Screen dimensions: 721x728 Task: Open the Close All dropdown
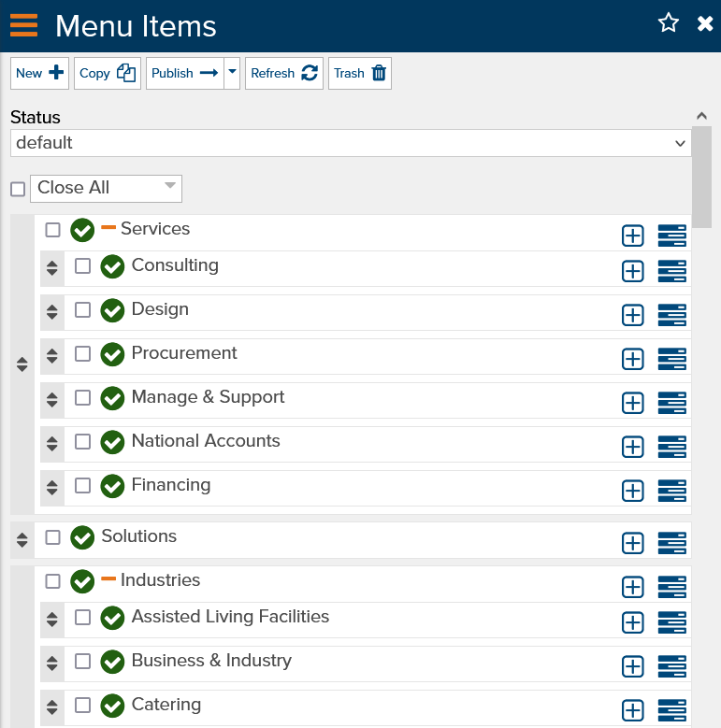point(106,189)
